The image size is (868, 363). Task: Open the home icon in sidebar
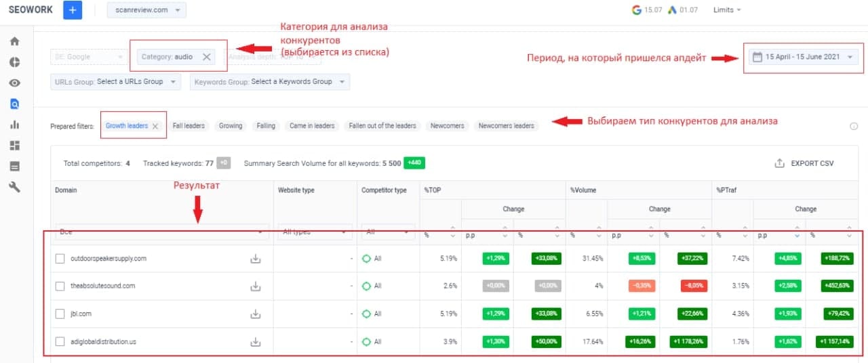point(14,41)
